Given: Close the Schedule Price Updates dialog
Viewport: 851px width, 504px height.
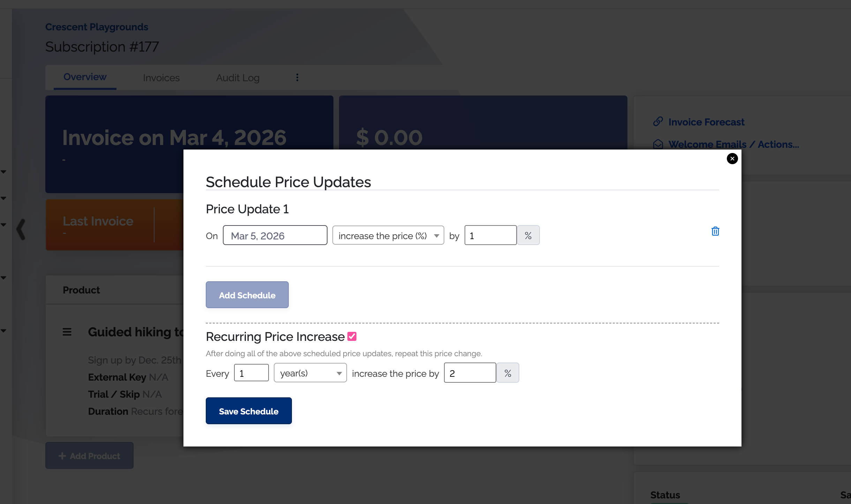Looking at the screenshot, I should coord(732,159).
